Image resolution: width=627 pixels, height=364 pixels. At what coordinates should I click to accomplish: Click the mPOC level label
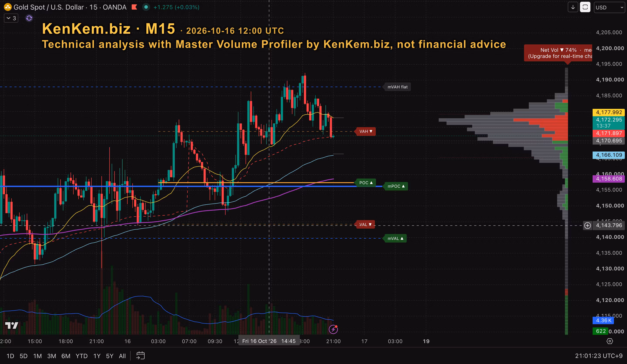[x=396, y=186]
